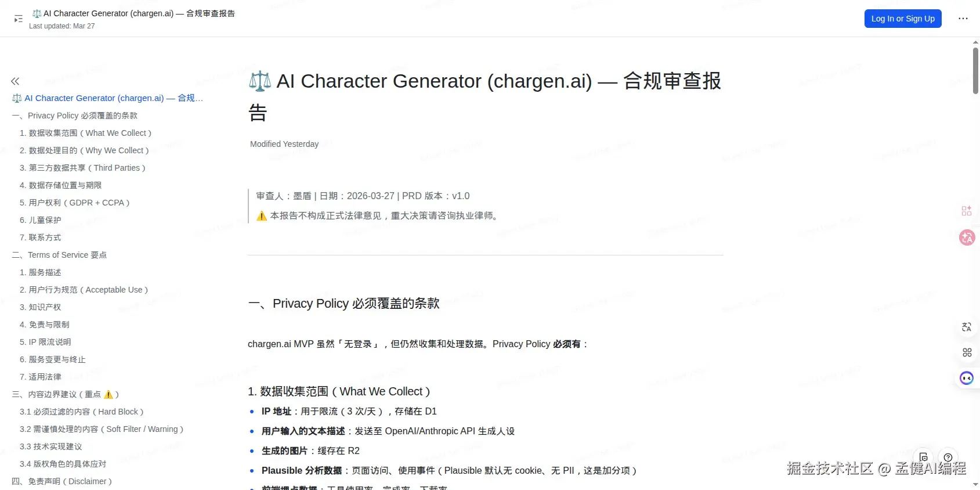Click the scales emoji beside the document title

[259, 81]
